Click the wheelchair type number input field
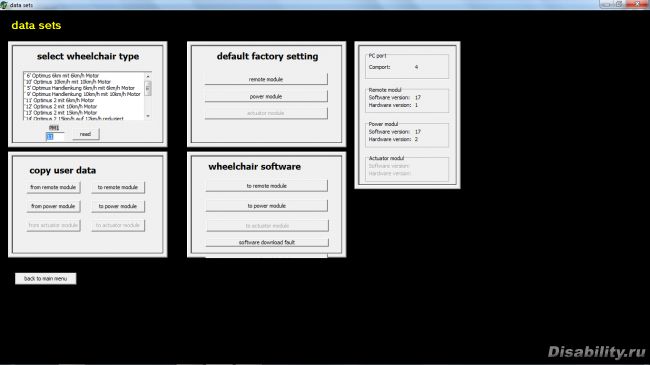Viewport: 650px width, 365px height. pos(54,136)
